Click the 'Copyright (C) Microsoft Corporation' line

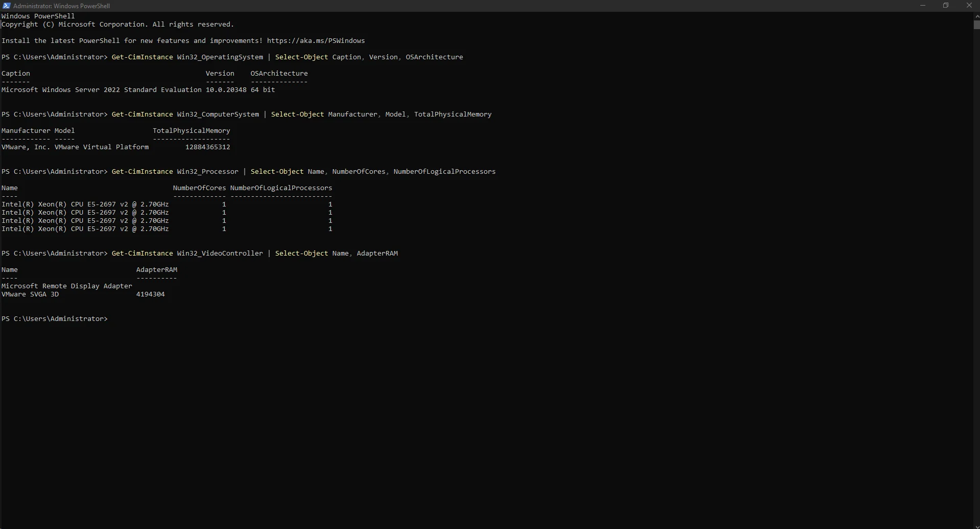point(117,24)
